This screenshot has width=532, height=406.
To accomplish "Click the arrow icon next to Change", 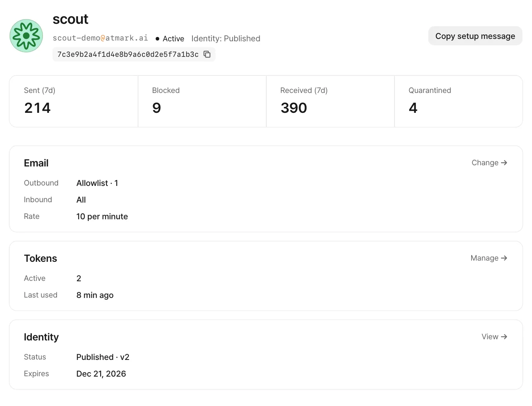I will [504, 163].
